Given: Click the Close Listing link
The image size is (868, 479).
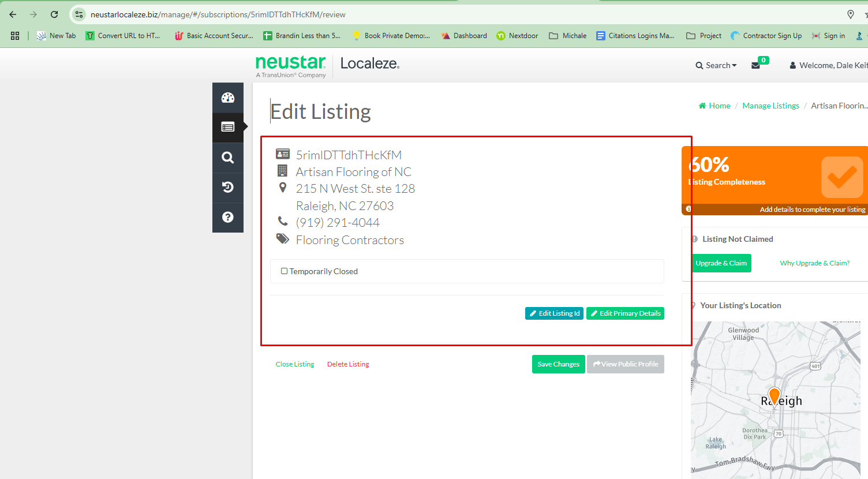Looking at the screenshot, I should point(295,364).
